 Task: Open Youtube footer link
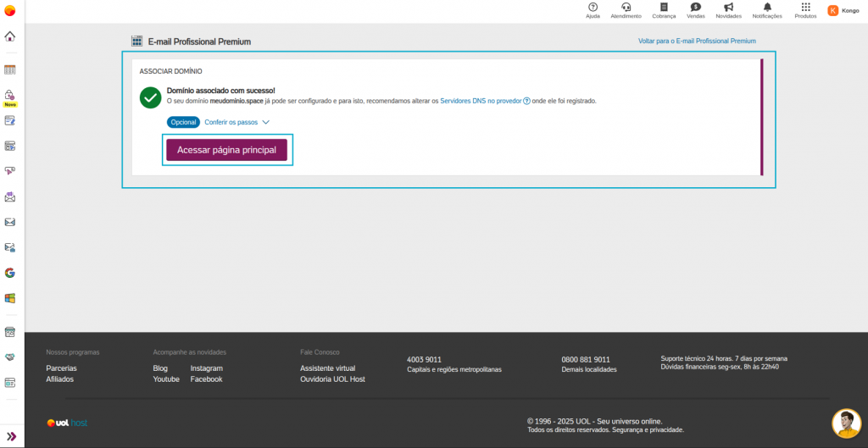coord(166,379)
